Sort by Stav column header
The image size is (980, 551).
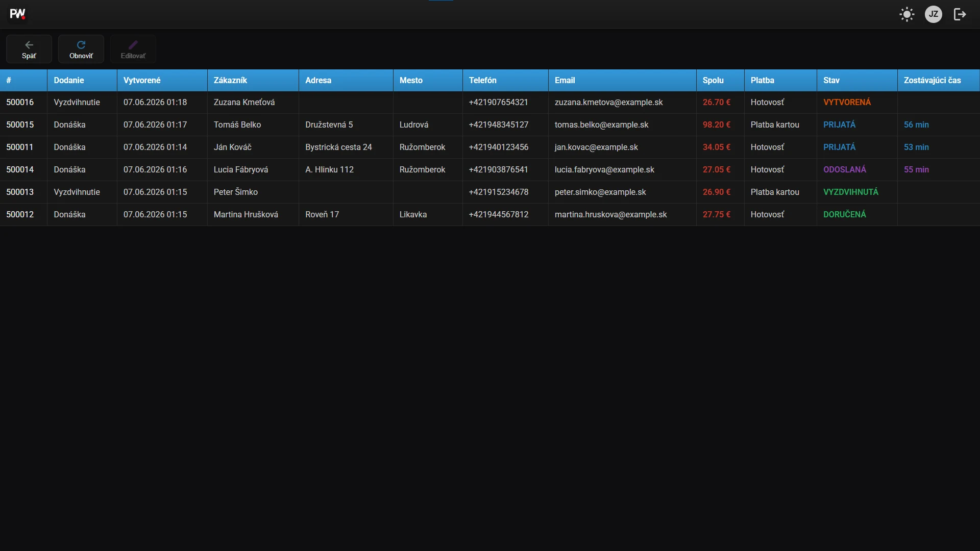point(857,80)
